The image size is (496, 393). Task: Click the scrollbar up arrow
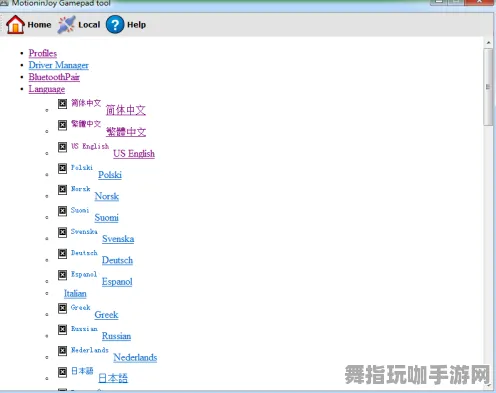coord(488,43)
